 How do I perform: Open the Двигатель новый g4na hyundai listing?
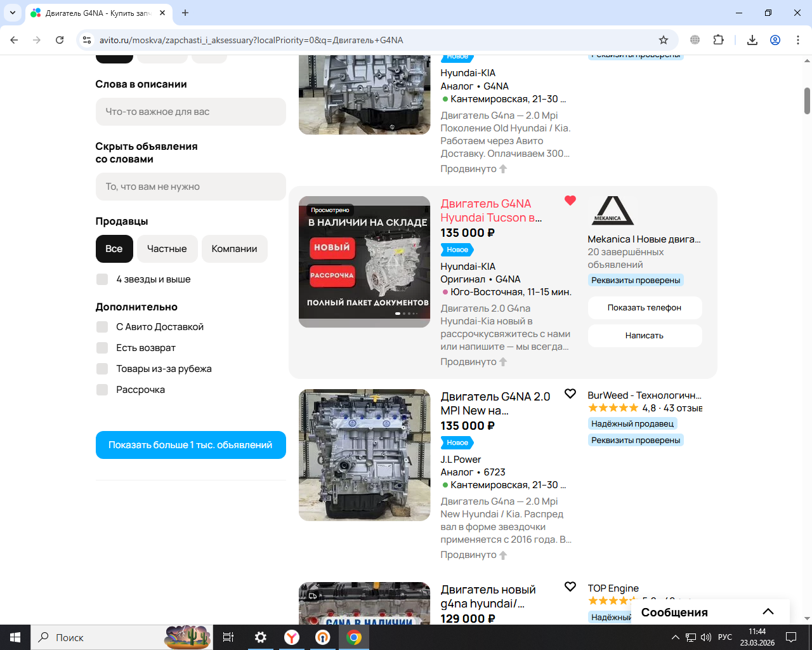[488, 597]
